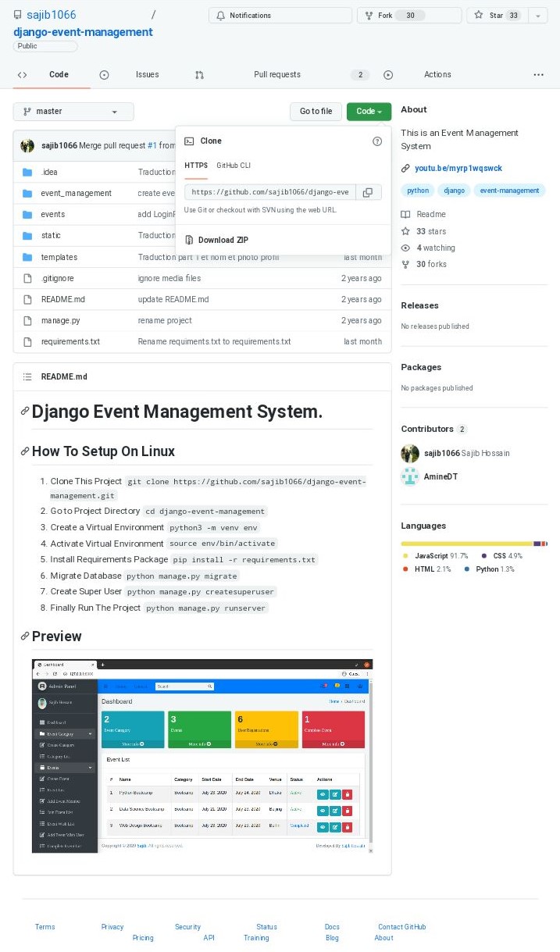Screen dimensions: 560x952
Task: Click the event-management topic tag
Action: pos(509,191)
